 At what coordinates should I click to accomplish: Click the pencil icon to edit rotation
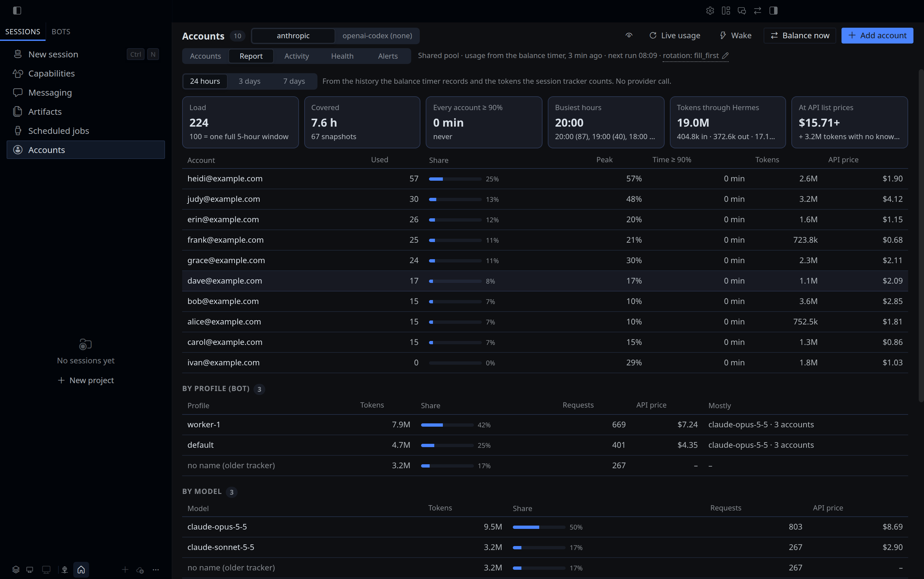click(725, 56)
